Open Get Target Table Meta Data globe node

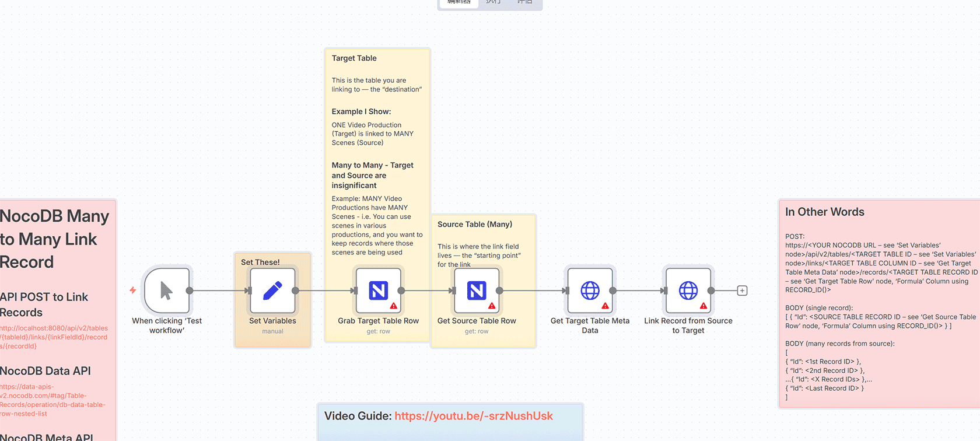tap(590, 290)
